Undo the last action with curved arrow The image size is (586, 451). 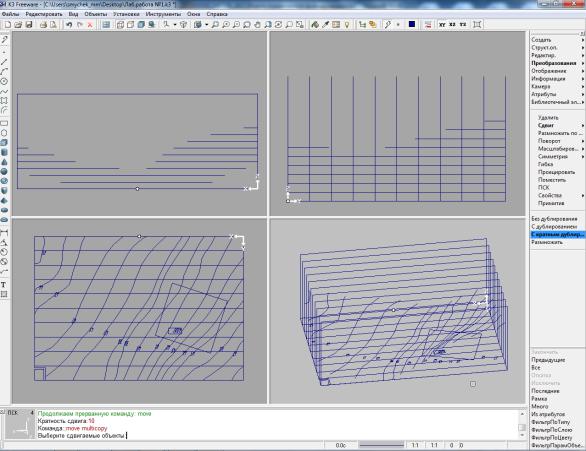[69, 25]
